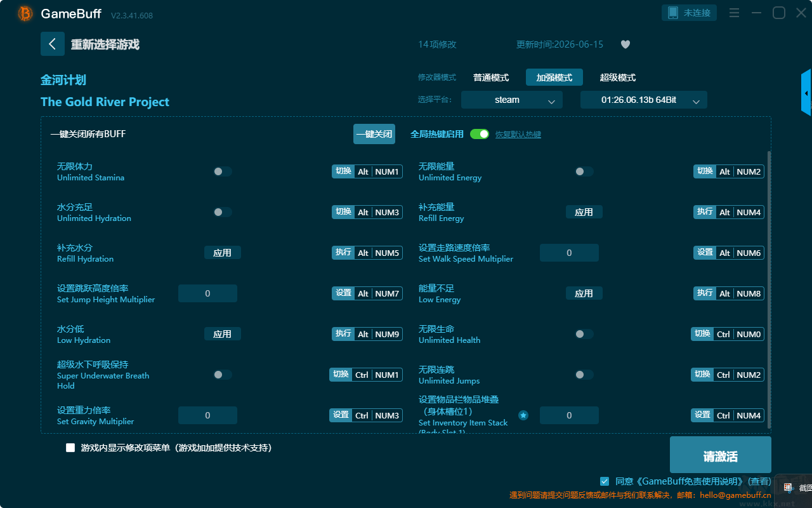The image size is (812, 508).
Task: Click Unlimited Stamina hotkey Alt NUM1
Action: (x=367, y=171)
